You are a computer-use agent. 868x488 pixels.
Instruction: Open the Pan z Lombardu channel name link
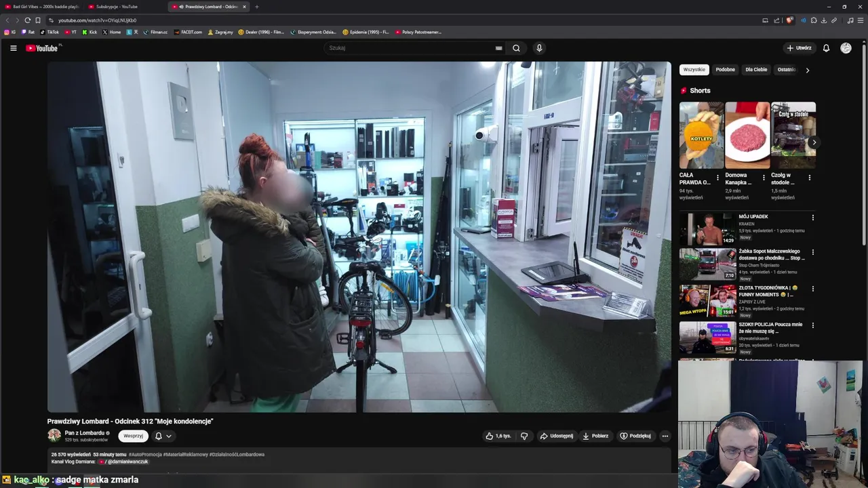[x=85, y=432]
